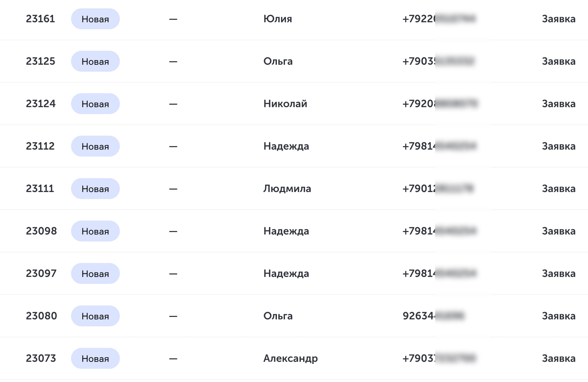Open order number 23073

[41, 358]
